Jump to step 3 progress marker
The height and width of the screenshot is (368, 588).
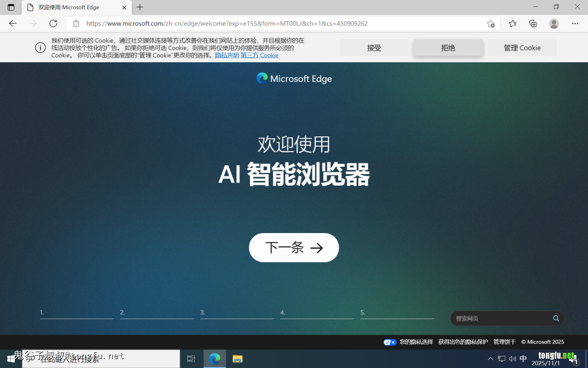pyautogui.click(x=237, y=314)
